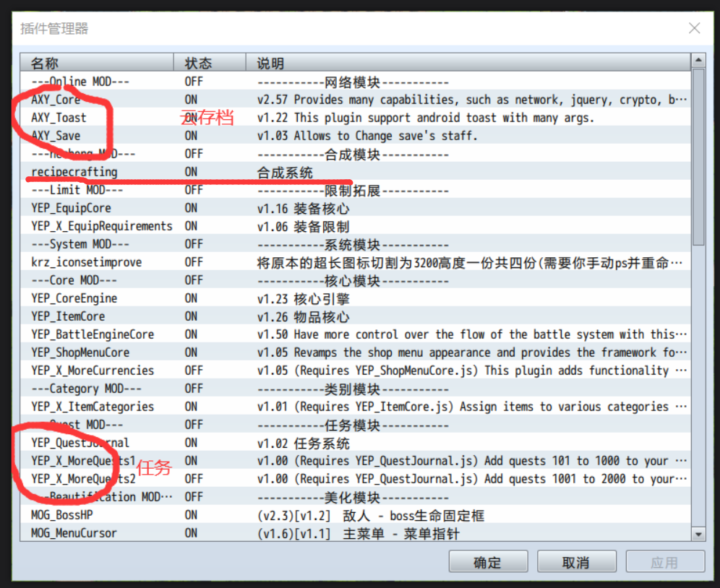This screenshot has width=720, height=588.
Task: Select the AXY_Core plugin row
Action: (356, 100)
